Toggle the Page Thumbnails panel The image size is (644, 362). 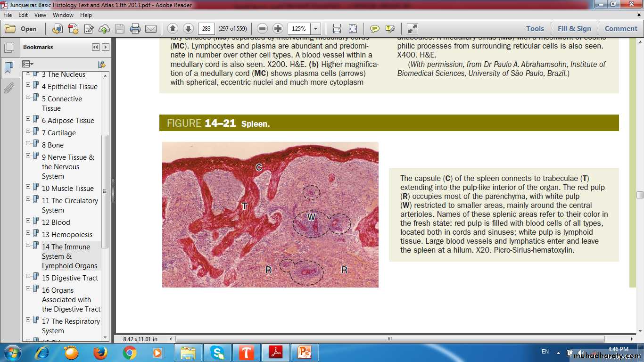(9, 47)
